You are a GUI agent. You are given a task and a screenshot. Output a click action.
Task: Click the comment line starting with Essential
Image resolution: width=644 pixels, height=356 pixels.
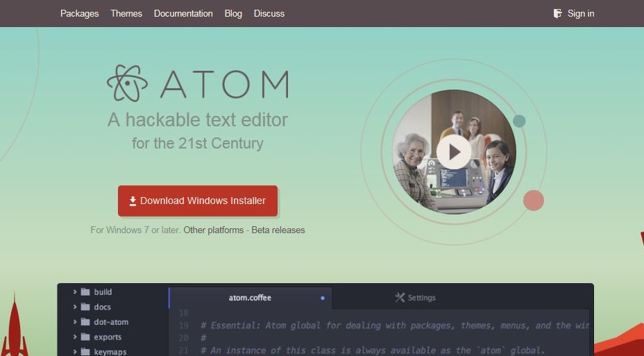click(395, 325)
